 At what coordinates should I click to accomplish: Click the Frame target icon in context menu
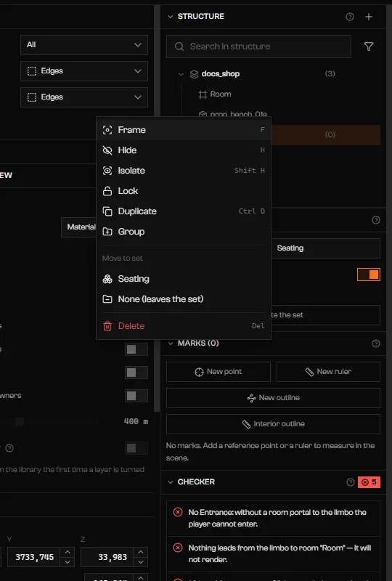click(107, 130)
